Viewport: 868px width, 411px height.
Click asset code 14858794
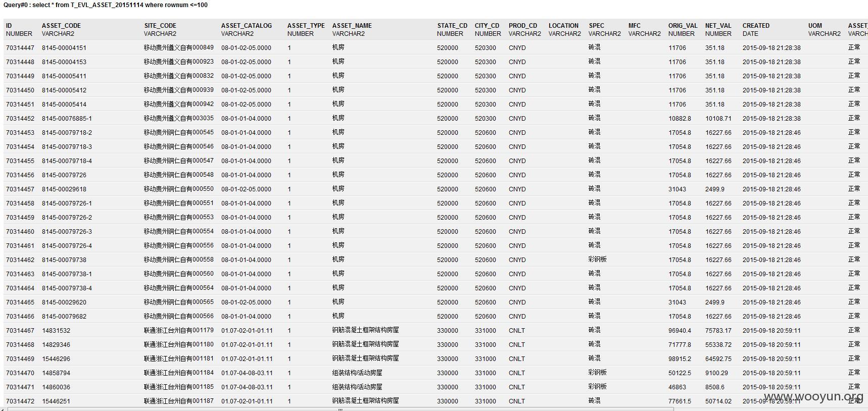[x=56, y=373]
